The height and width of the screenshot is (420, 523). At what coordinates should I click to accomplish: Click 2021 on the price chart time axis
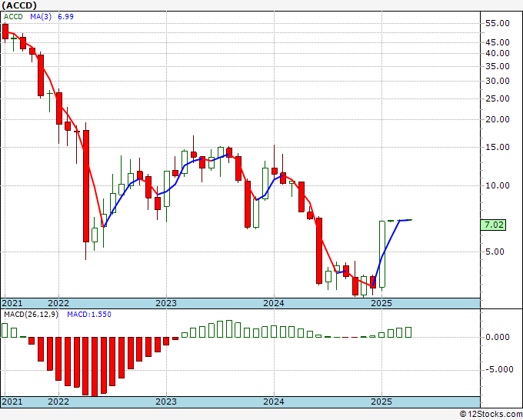[12, 303]
